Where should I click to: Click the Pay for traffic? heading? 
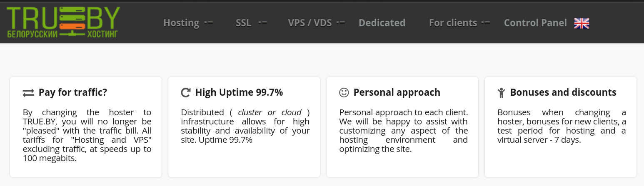73,92
